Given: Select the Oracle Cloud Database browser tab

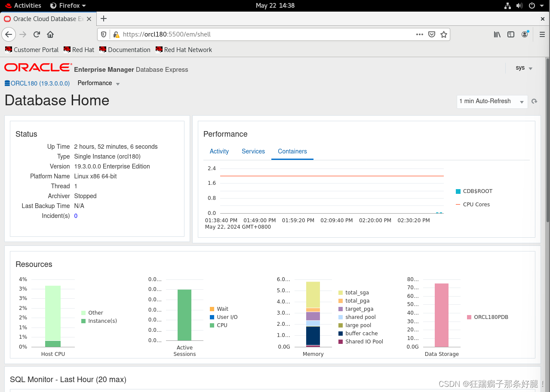Looking at the screenshot, I should click(47, 19).
